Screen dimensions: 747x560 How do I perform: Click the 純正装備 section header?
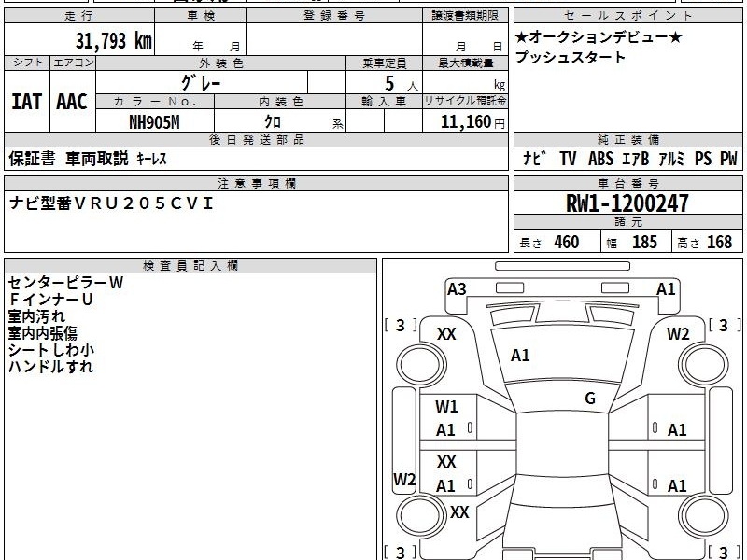[627, 139]
